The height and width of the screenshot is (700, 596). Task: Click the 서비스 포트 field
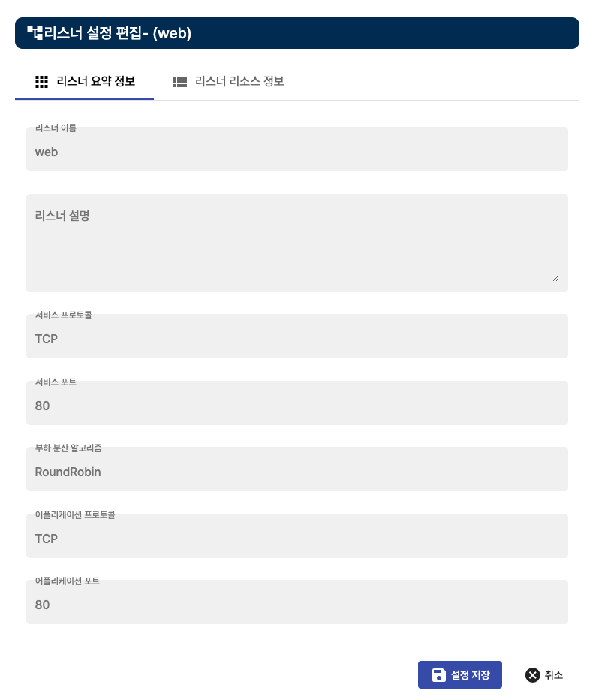(x=296, y=406)
